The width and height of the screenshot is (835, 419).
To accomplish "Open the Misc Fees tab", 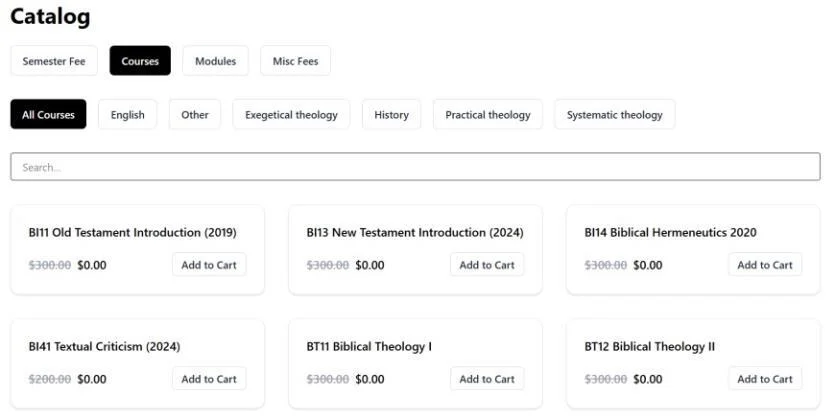I will tap(296, 61).
